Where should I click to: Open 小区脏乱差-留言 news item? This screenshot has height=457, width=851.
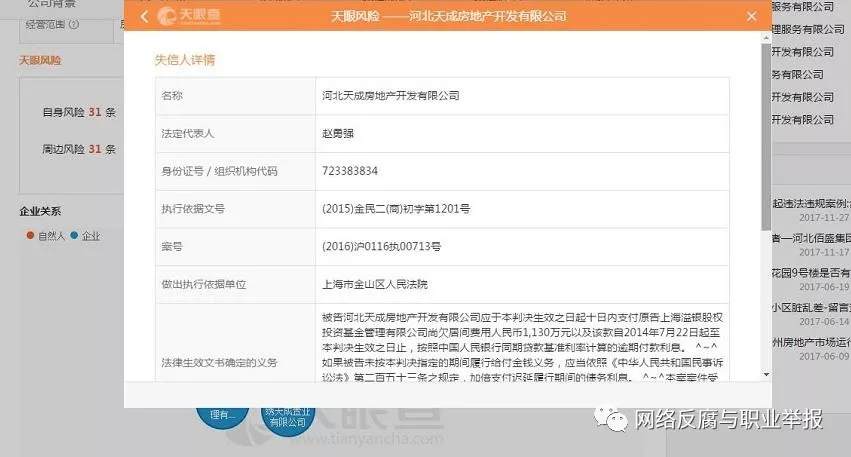point(811,314)
